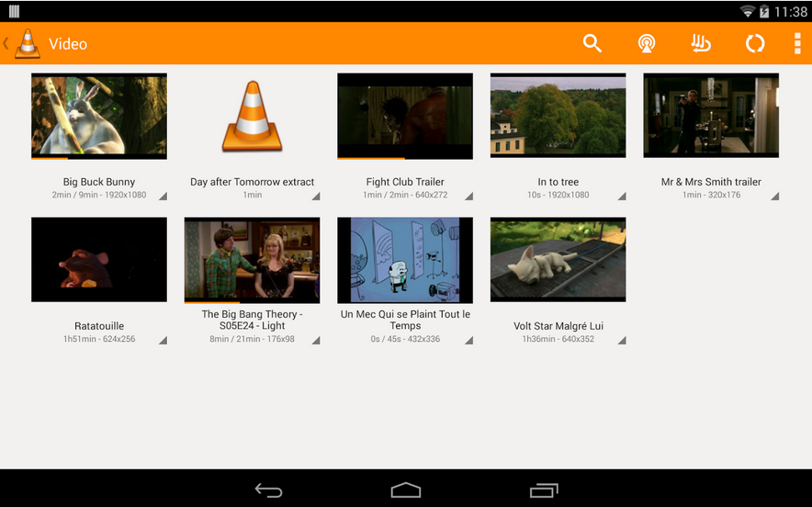
Task: Click '0s / 45s - 432x336' info
Action: [x=405, y=339]
